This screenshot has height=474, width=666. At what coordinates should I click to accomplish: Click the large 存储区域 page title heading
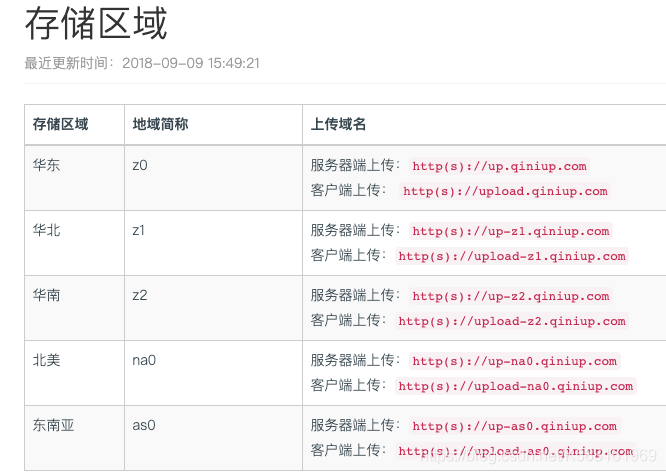(96, 24)
